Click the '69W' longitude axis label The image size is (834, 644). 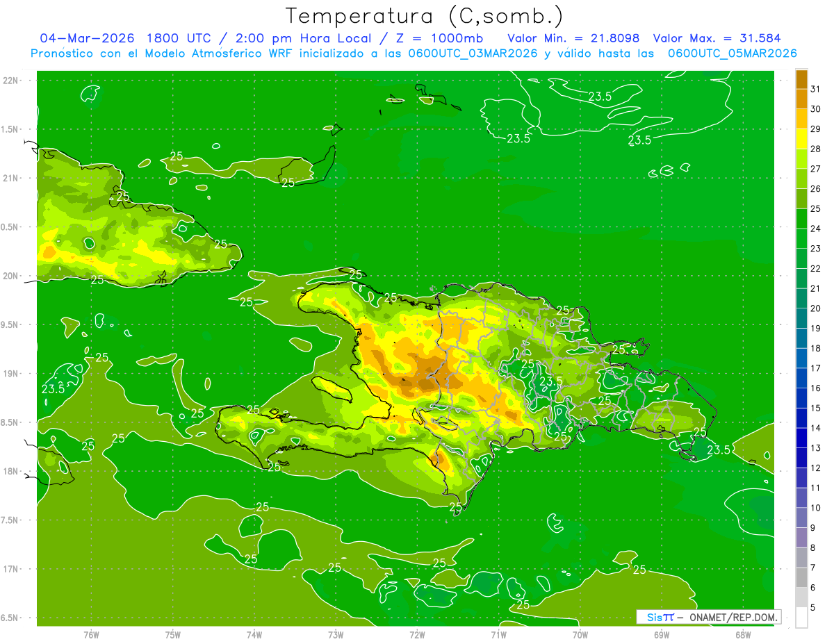pyautogui.click(x=662, y=634)
